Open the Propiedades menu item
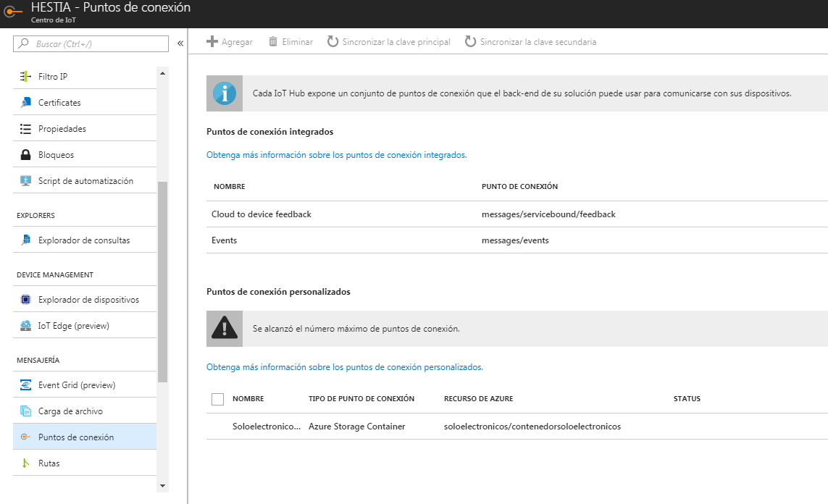Image resolution: width=828 pixels, height=504 pixels. [x=62, y=129]
